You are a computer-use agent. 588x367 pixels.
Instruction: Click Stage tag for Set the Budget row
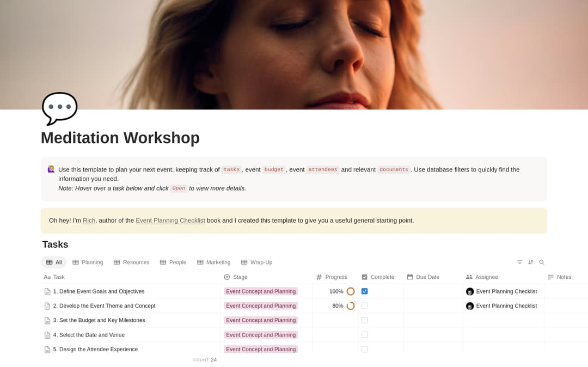click(261, 320)
